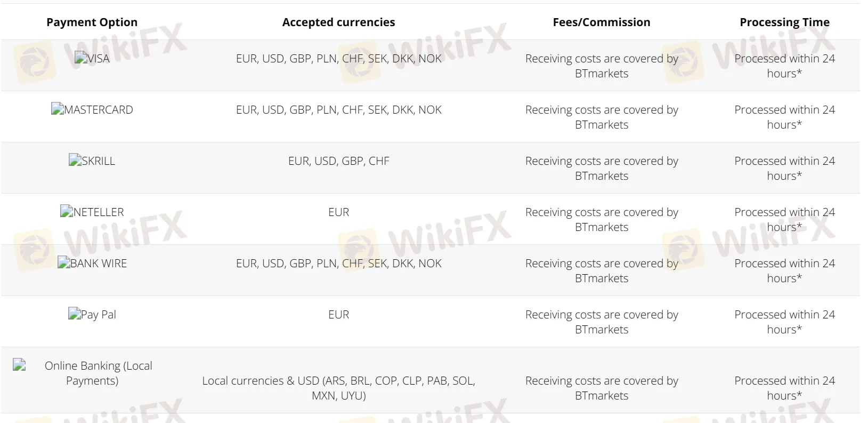868x423 pixels.
Task: Click the Payment Option column header
Action: [x=92, y=22]
